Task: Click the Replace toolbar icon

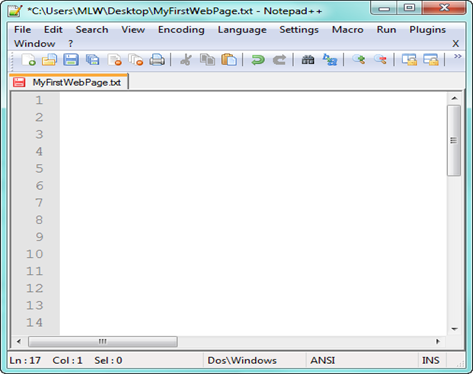Action: pos(330,60)
